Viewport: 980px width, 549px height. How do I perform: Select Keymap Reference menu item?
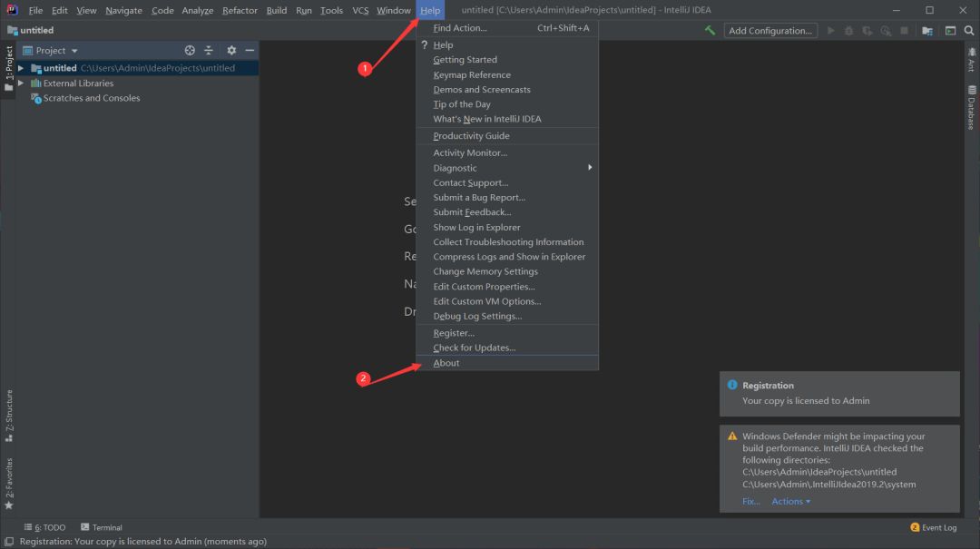[507, 74]
